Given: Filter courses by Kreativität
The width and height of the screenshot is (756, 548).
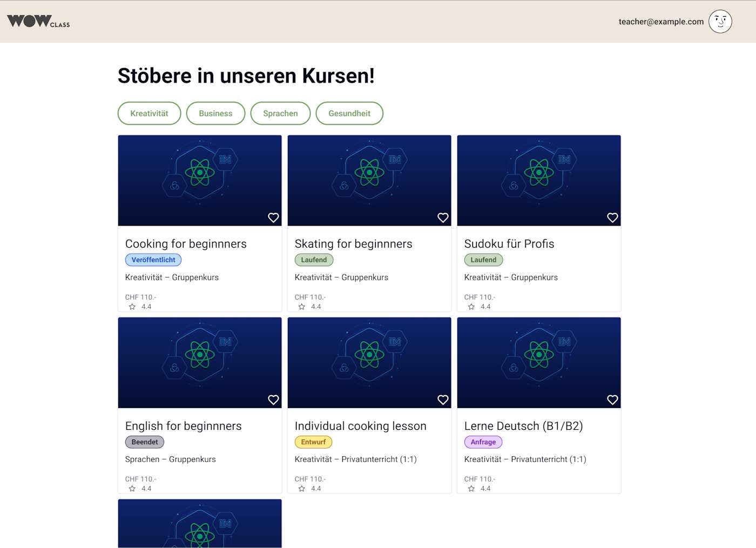Looking at the screenshot, I should coord(149,113).
